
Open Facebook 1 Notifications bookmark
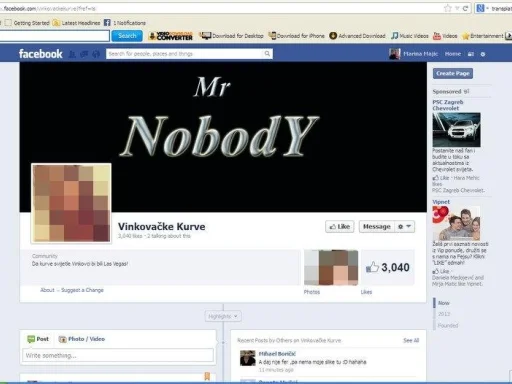(125, 23)
